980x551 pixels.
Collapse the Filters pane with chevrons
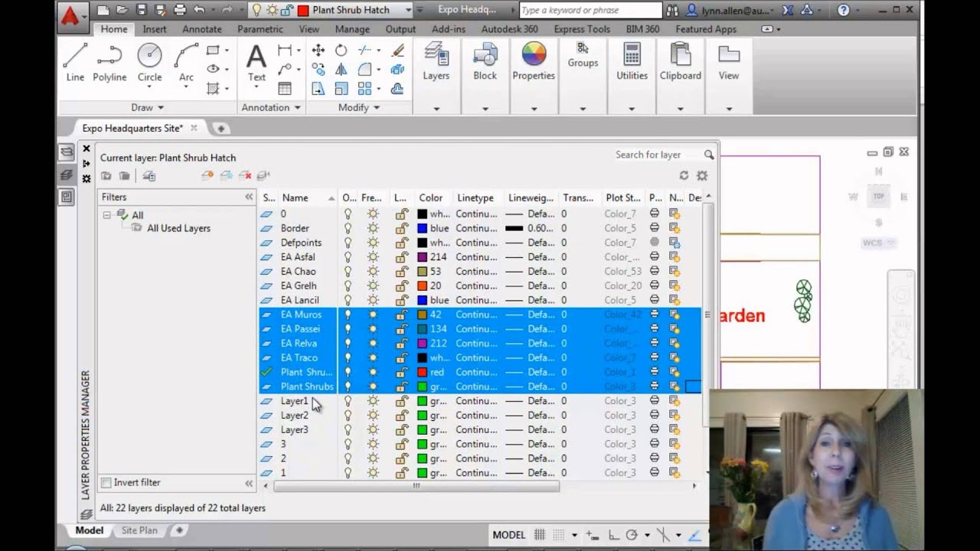[249, 197]
